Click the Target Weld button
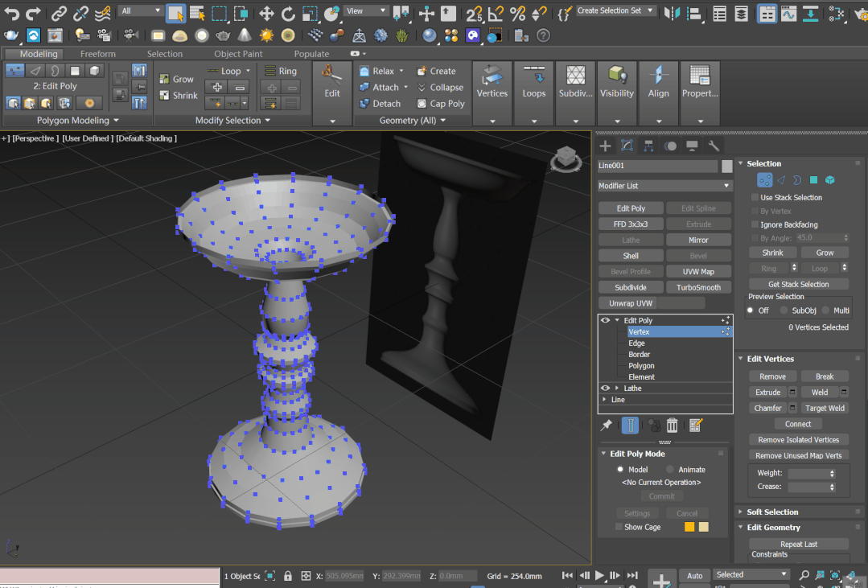 [x=825, y=408]
